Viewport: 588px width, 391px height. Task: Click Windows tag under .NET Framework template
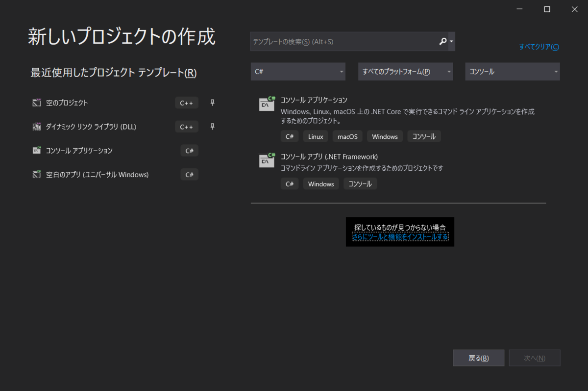(321, 184)
